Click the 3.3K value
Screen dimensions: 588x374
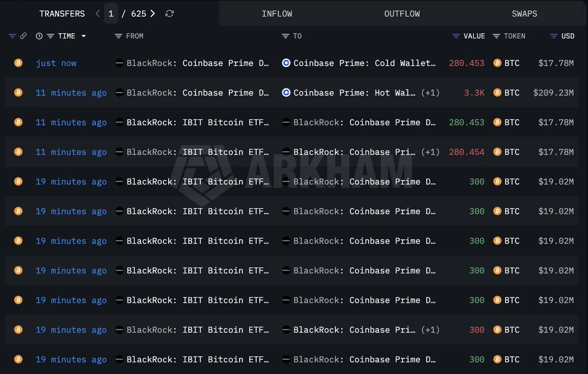coord(474,93)
